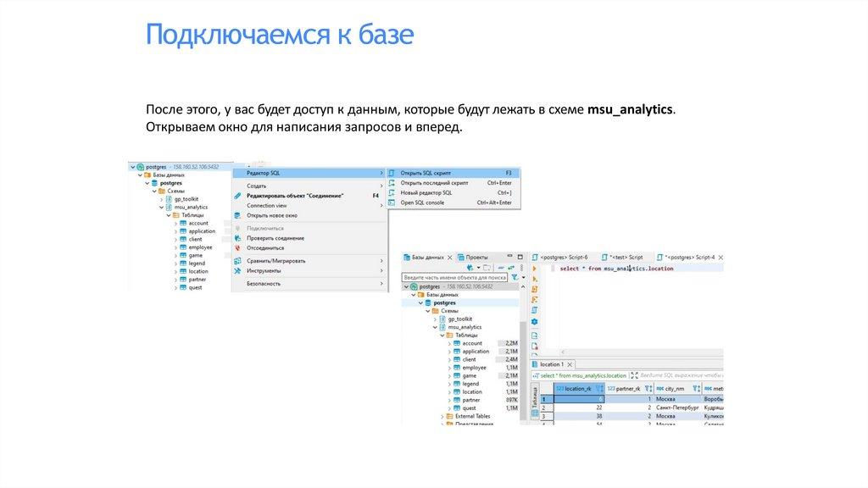Click the filter icon in the location_rk column header
This screenshot has height=488, width=868.
tap(599, 389)
